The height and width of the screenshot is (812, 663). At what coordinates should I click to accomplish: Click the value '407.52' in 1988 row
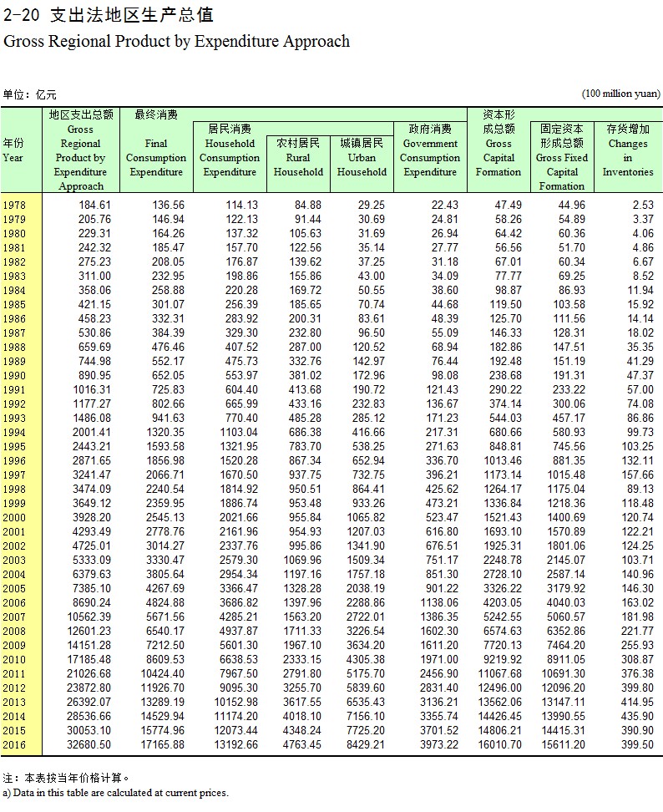pos(241,347)
